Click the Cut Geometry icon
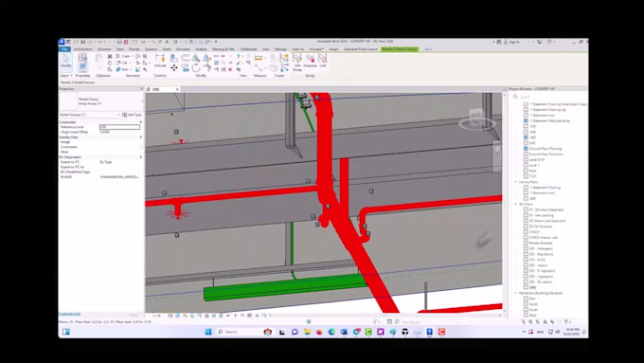 coord(117,63)
